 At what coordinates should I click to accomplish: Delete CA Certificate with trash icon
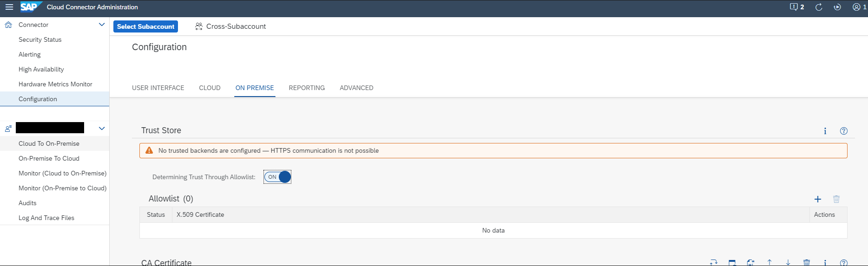coord(807,263)
